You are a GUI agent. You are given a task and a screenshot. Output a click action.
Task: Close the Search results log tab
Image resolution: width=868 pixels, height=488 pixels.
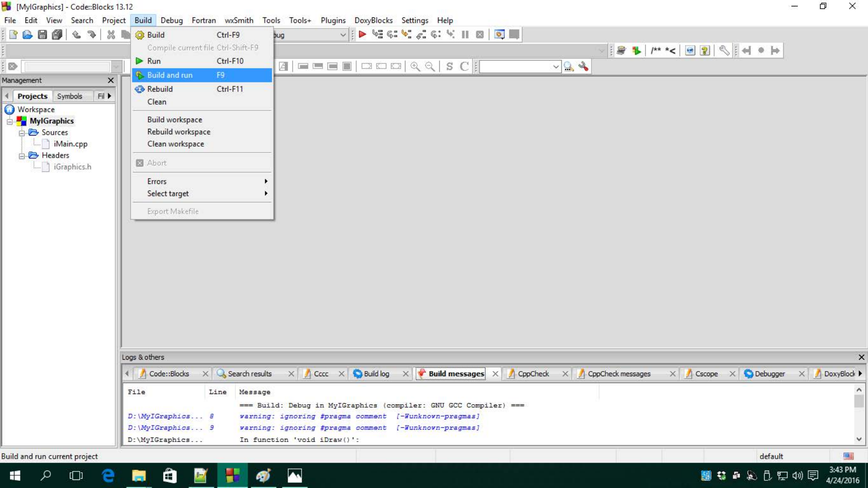pyautogui.click(x=291, y=374)
